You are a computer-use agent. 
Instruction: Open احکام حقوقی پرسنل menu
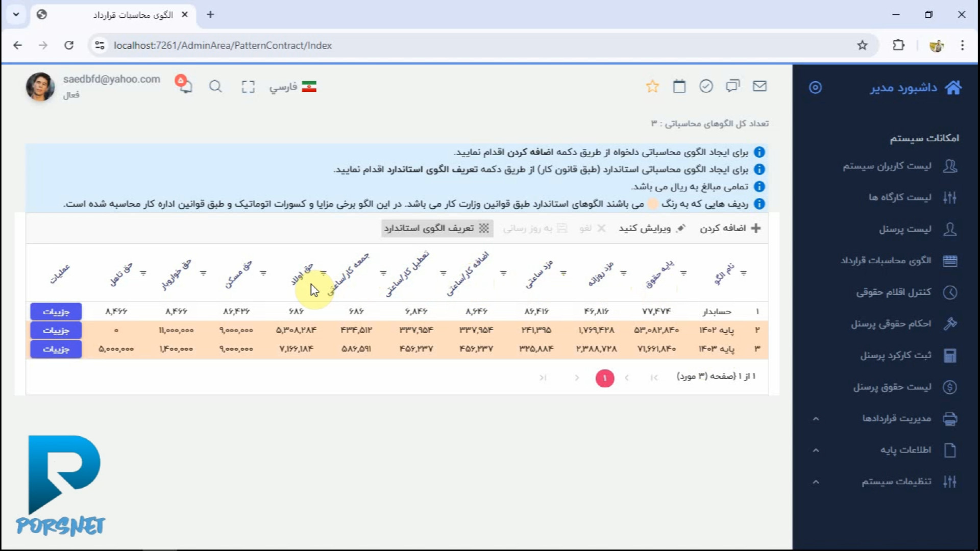(903, 324)
